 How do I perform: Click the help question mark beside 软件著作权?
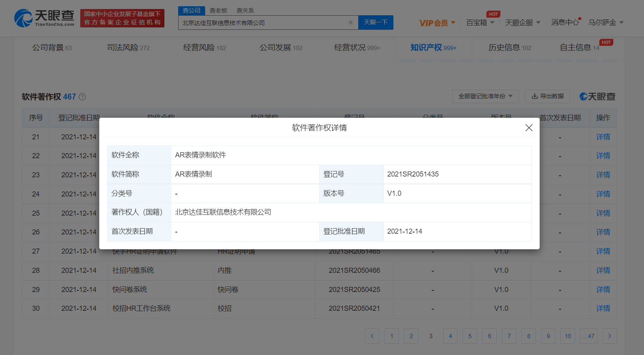[x=82, y=97]
